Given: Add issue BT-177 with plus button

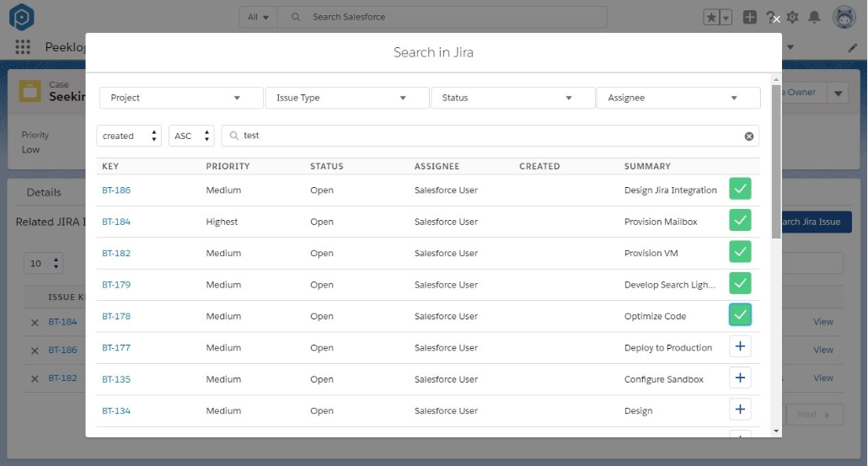Looking at the screenshot, I should click(740, 346).
